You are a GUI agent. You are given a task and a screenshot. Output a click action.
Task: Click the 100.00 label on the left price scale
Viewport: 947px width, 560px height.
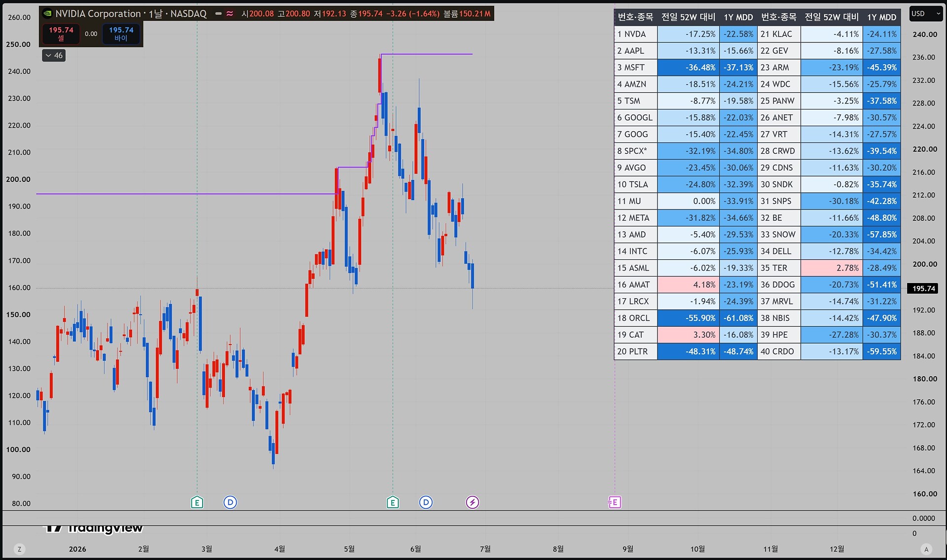[18, 450]
